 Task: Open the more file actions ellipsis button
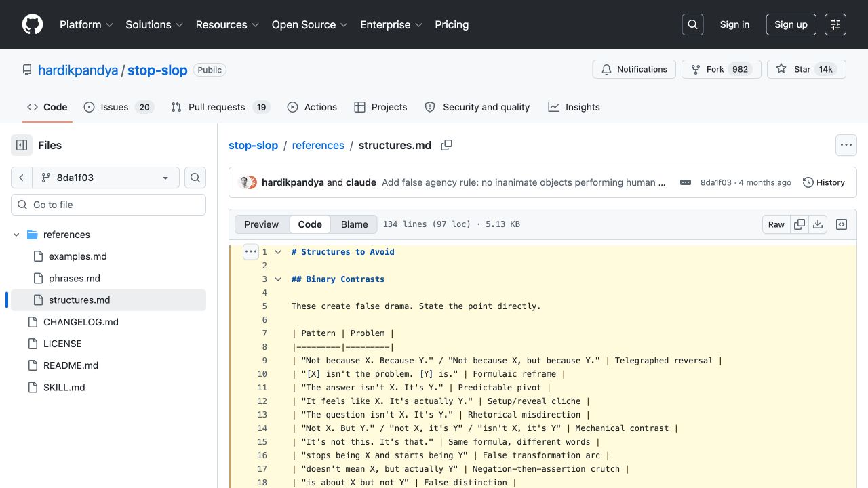click(846, 145)
